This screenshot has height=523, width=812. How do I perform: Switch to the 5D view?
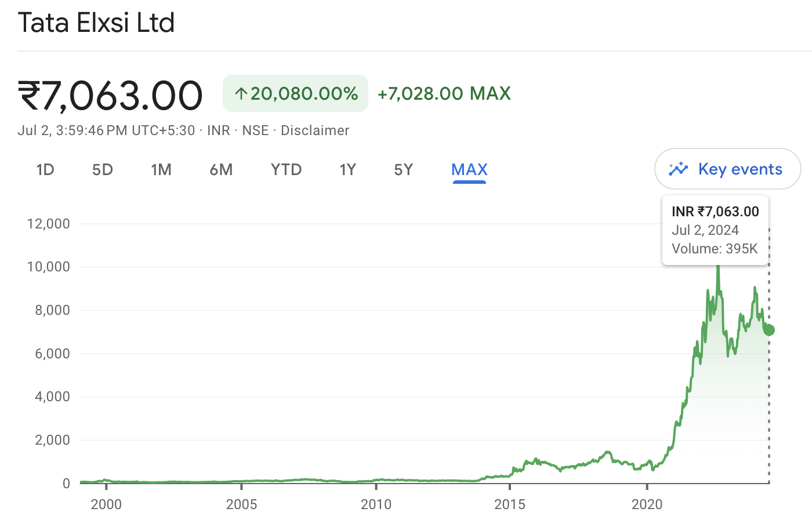point(102,169)
